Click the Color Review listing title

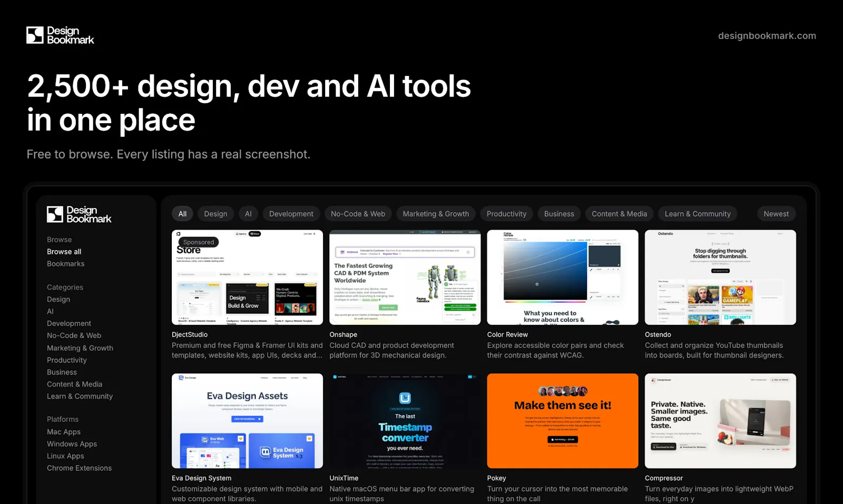pos(507,334)
